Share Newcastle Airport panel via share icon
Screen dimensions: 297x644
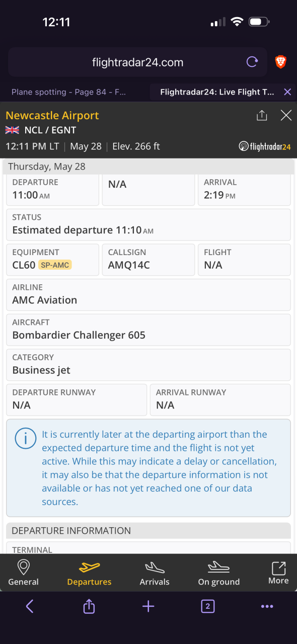click(x=262, y=116)
